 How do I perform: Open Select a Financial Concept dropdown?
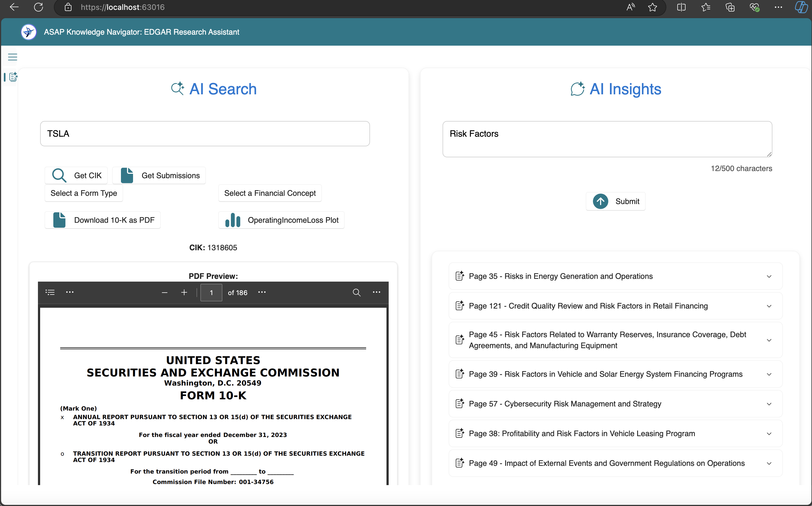click(x=270, y=193)
